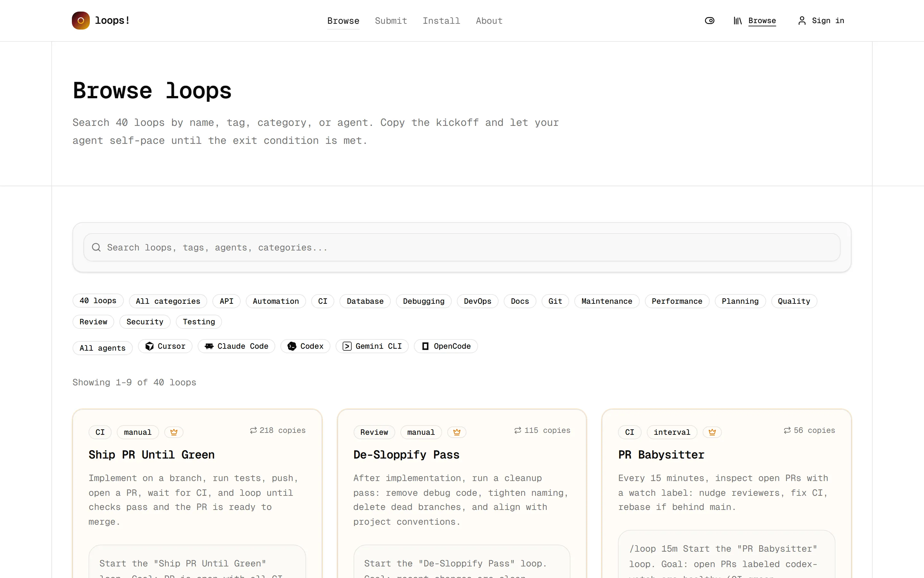This screenshot has width=924, height=578.
Task: Filter by Database category
Action: point(365,301)
